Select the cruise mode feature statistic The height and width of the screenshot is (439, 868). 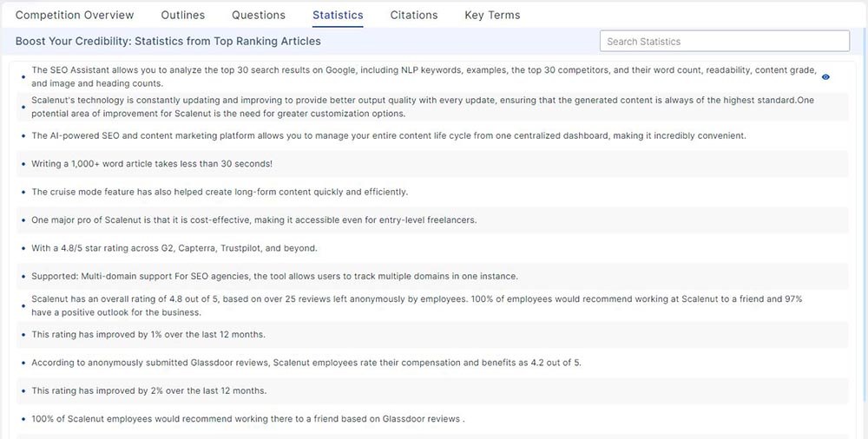pyautogui.click(x=220, y=192)
